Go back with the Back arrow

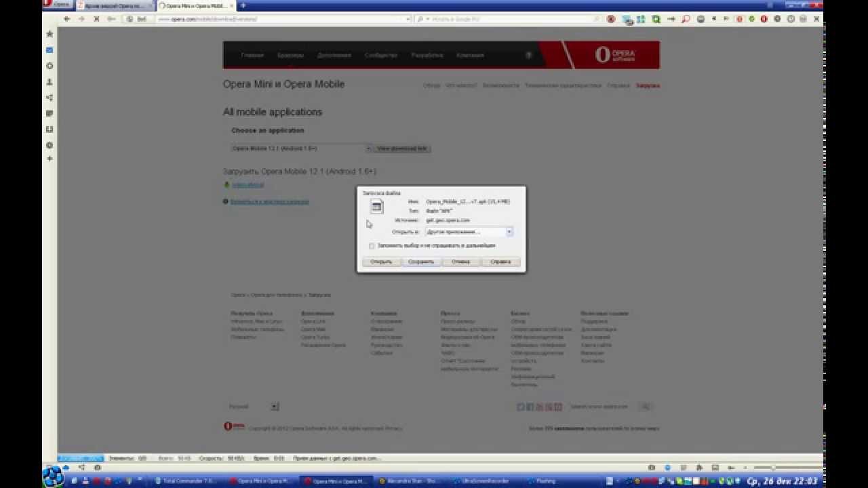click(66, 19)
